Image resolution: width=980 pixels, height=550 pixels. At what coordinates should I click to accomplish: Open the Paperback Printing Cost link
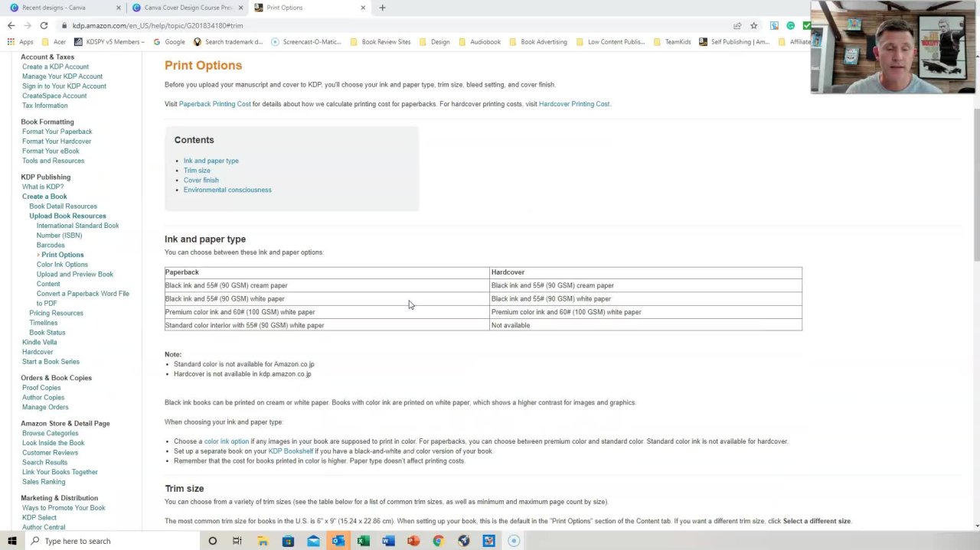tap(214, 104)
